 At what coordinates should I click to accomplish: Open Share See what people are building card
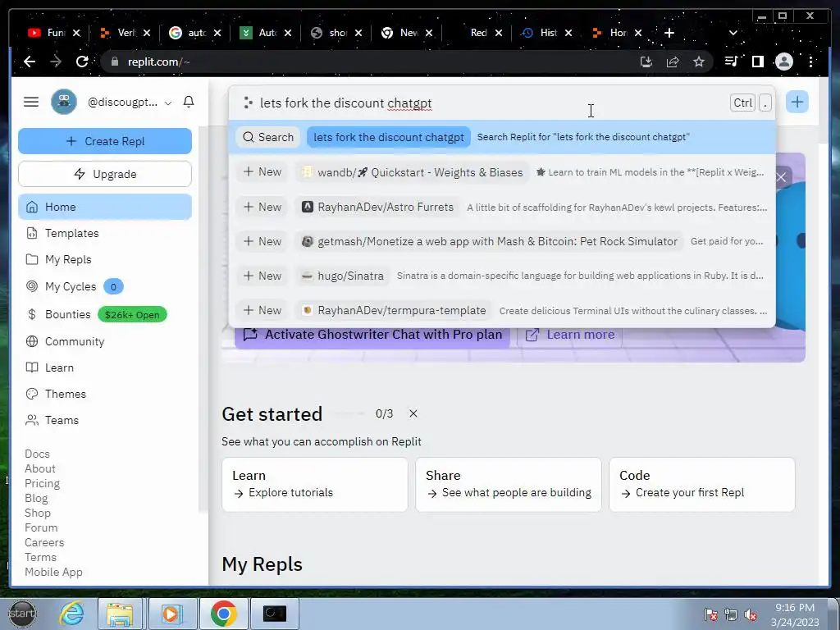point(509,484)
